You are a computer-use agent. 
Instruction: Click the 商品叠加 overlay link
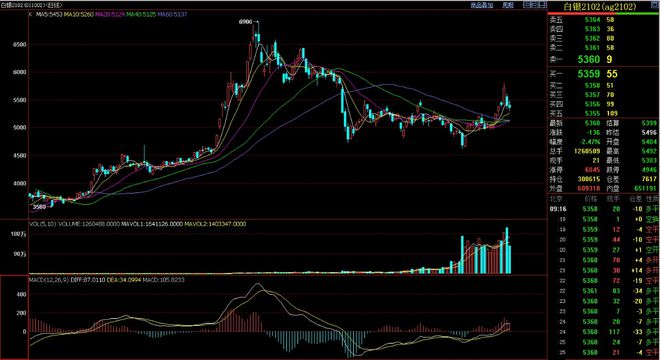(482, 5)
